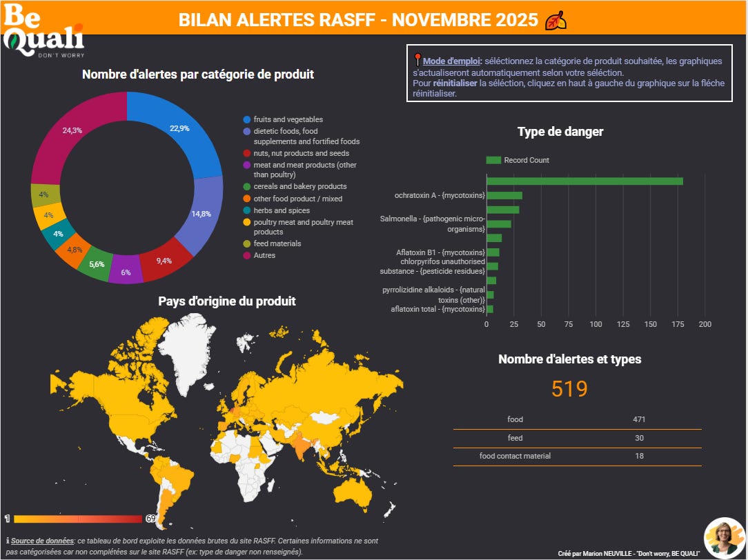Select the meat products purple legend dot

[x=246, y=165]
